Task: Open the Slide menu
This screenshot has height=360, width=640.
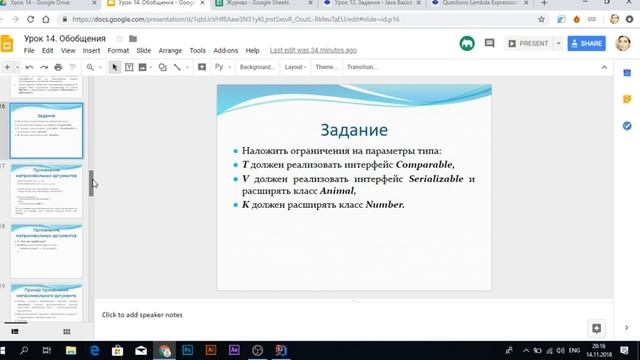Action: (x=144, y=51)
